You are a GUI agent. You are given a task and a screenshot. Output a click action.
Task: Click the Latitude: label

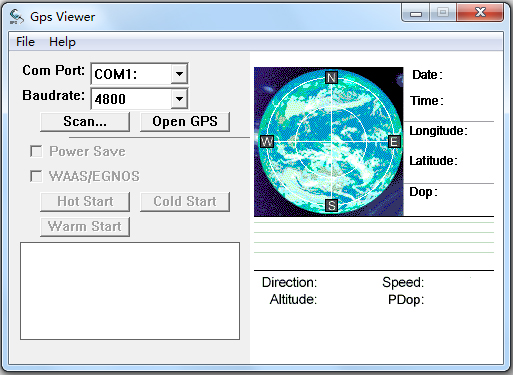click(433, 161)
